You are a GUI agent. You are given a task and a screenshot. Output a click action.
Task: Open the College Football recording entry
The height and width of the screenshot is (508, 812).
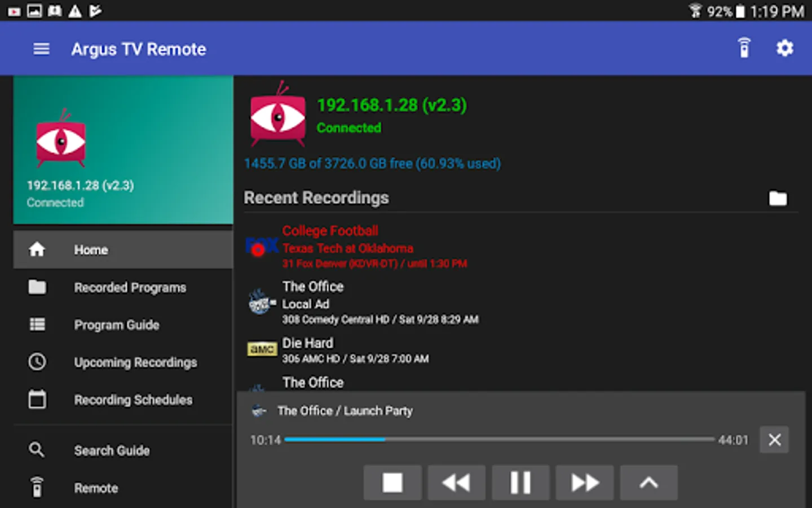[521, 247]
